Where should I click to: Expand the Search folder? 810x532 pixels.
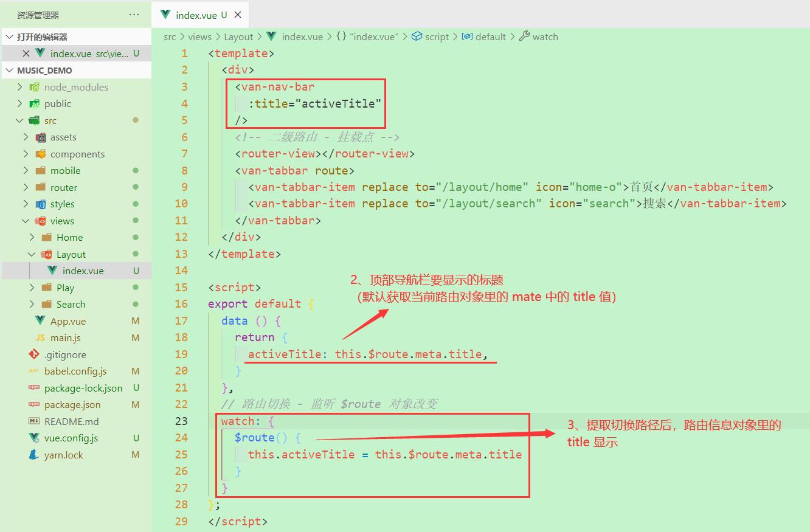(x=32, y=305)
